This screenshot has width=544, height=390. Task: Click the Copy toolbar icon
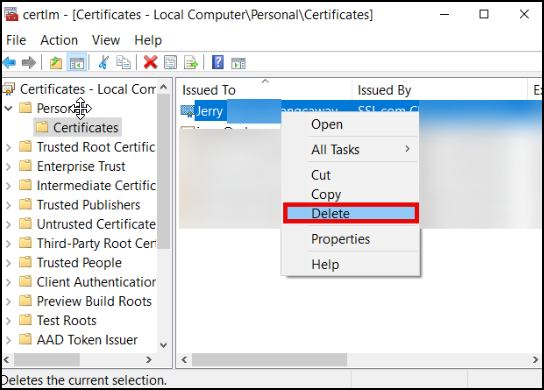point(123,63)
